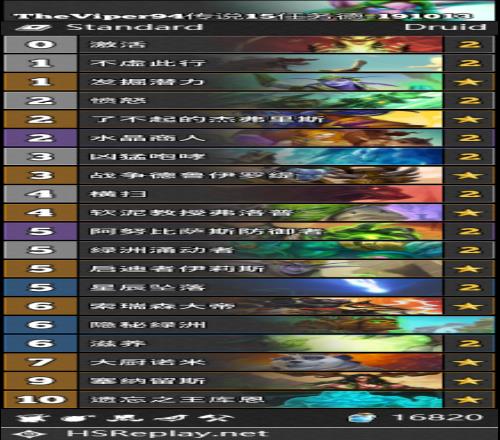
Task: Click the Druid class label
Action: pyautogui.click(x=445, y=27)
